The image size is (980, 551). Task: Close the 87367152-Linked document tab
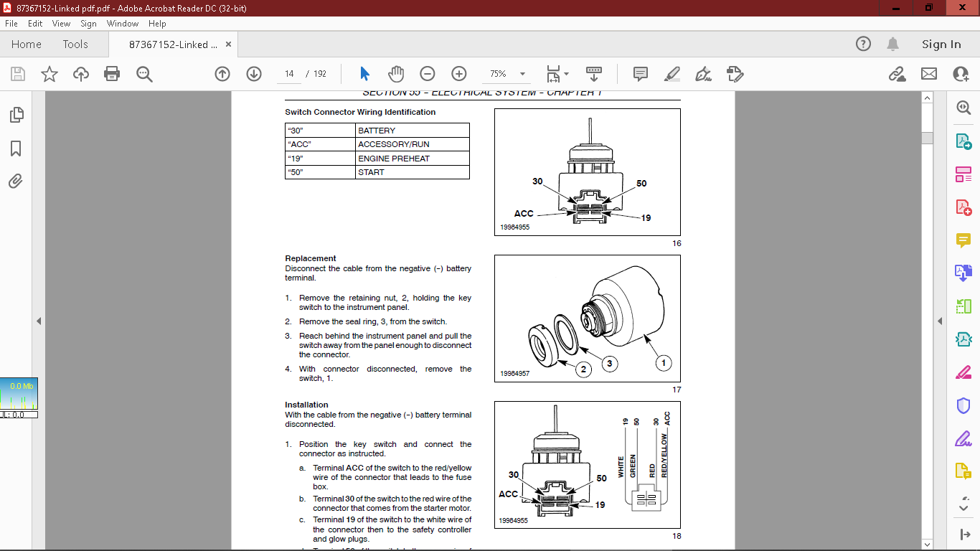pos(229,44)
